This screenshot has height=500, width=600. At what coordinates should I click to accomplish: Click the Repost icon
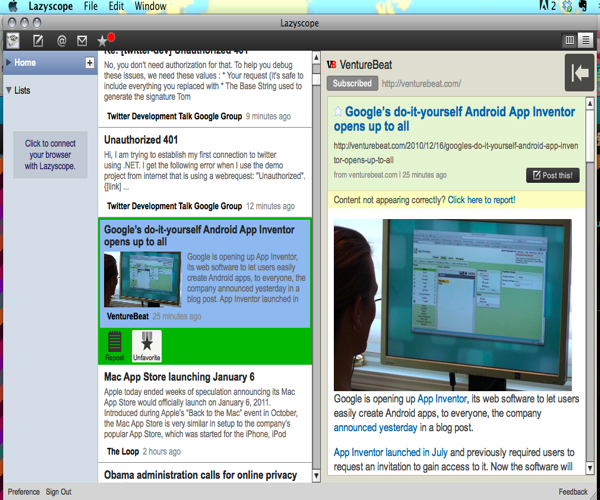point(114,346)
